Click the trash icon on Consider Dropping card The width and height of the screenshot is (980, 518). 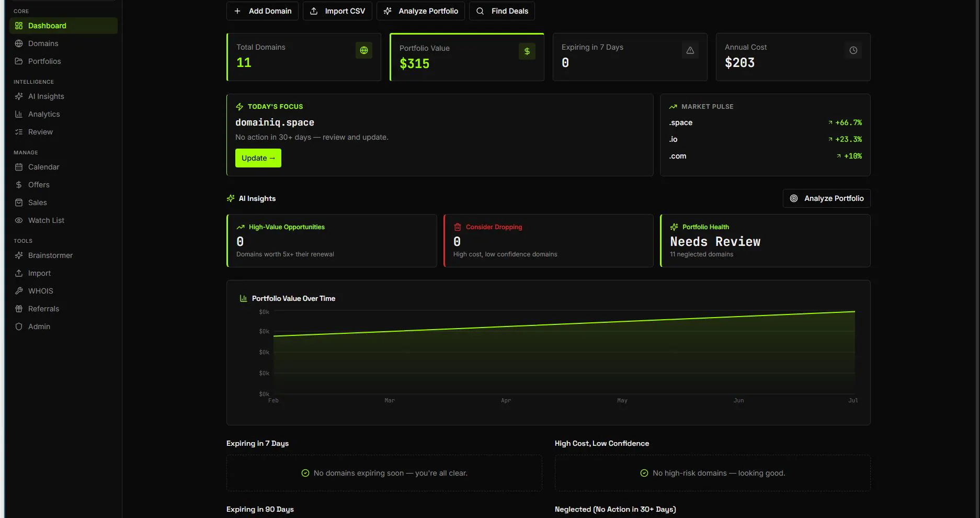coord(458,227)
